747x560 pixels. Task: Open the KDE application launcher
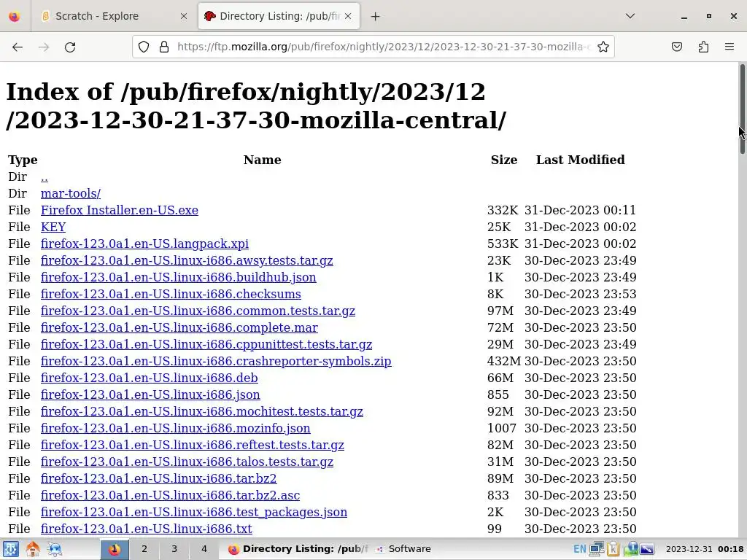[10, 549]
